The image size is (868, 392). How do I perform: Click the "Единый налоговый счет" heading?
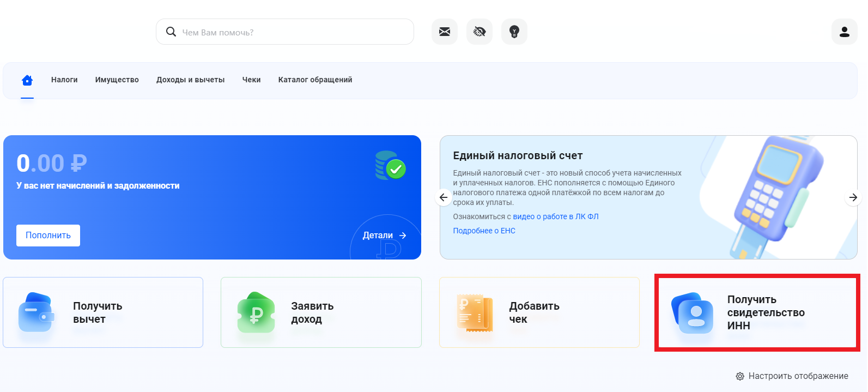[x=518, y=155]
